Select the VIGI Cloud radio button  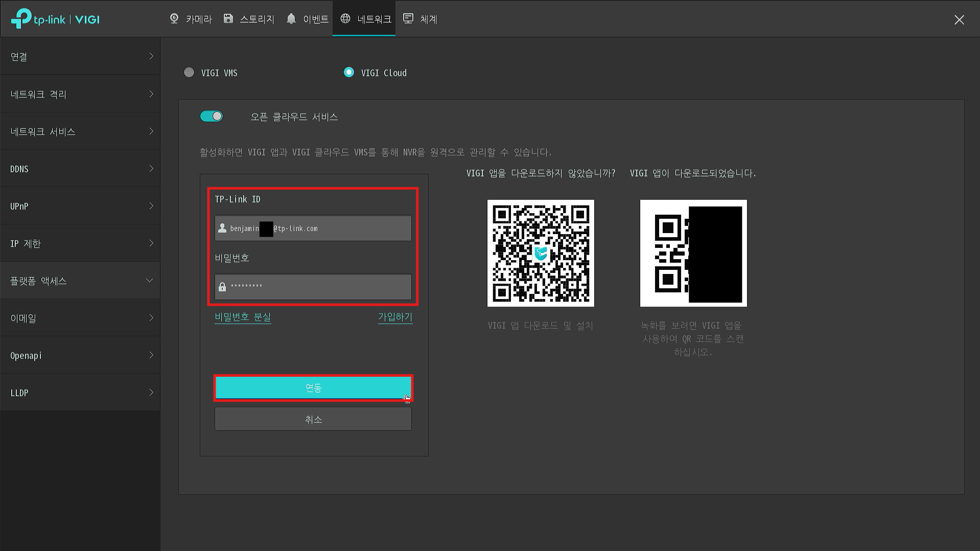click(x=349, y=73)
